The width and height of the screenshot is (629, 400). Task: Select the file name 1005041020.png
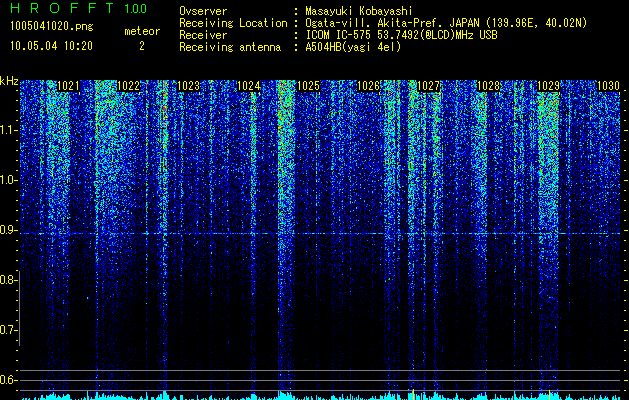click(52, 27)
